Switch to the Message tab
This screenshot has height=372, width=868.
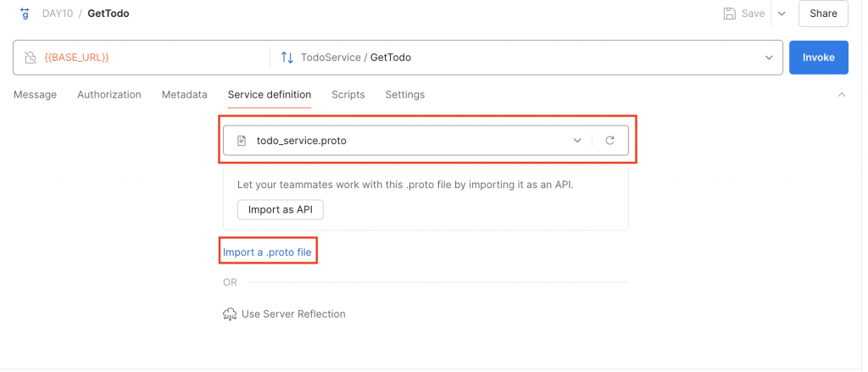(35, 95)
